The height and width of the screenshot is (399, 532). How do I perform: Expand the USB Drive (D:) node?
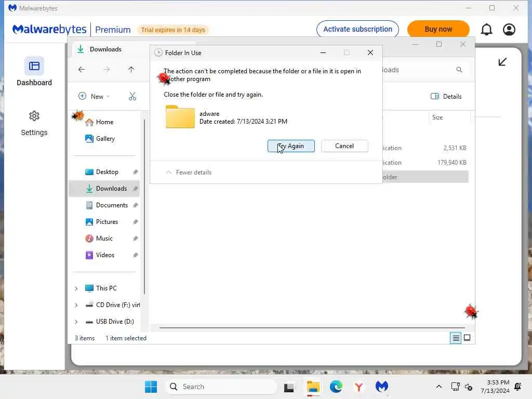[x=76, y=322]
